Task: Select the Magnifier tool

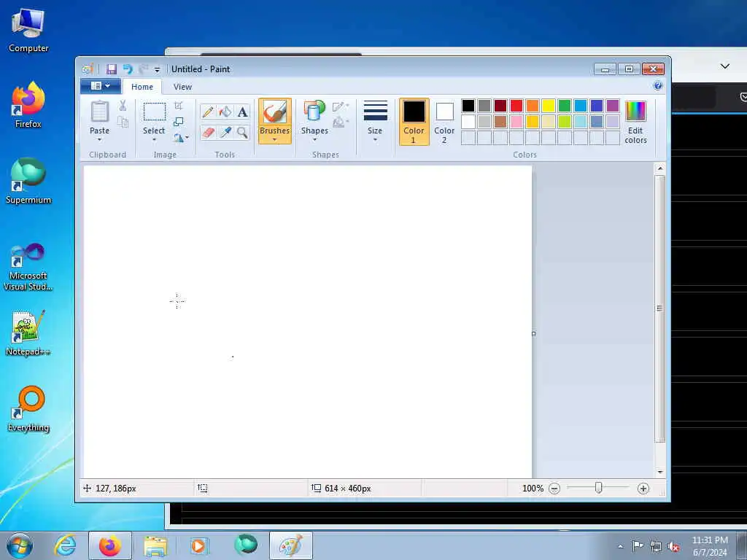Action: 242,133
